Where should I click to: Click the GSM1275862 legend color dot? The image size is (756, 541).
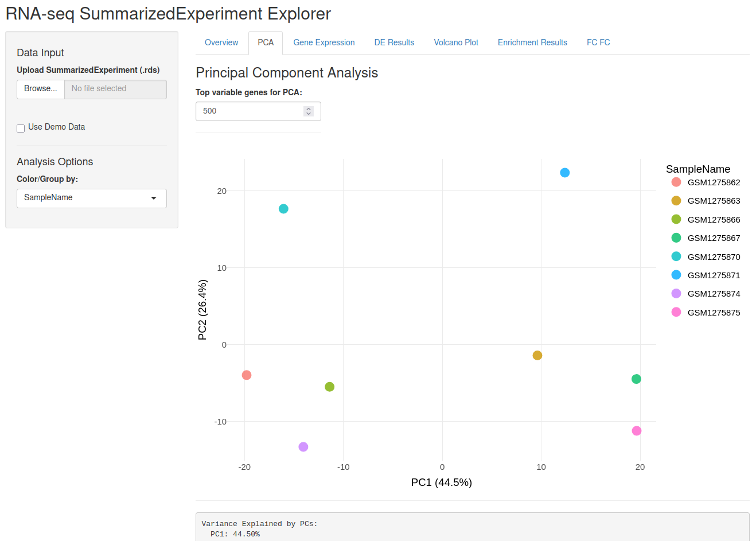(676, 182)
